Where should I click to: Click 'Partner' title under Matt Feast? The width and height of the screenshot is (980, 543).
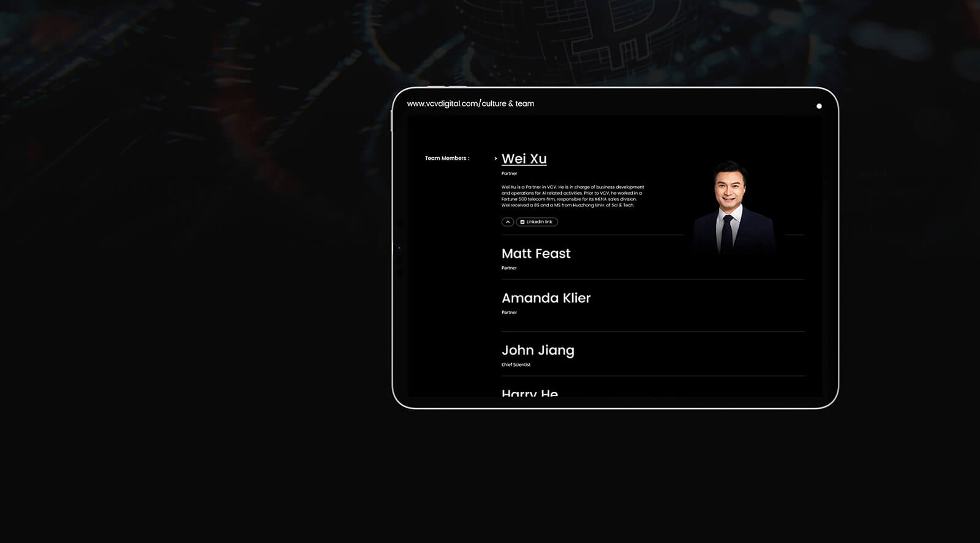point(509,268)
